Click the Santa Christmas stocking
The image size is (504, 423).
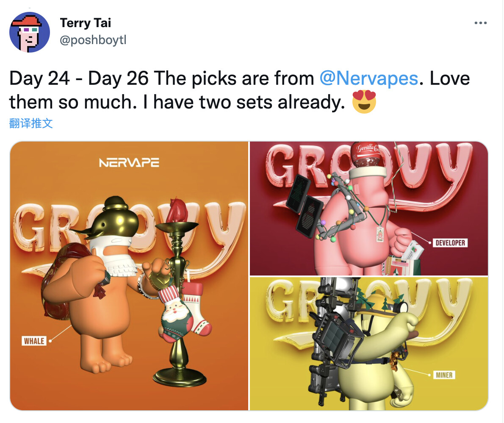click(x=175, y=314)
